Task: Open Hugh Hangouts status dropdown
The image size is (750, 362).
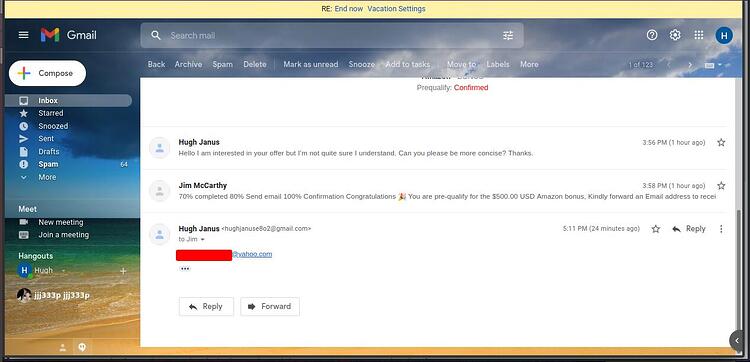Action: click(x=63, y=271)
